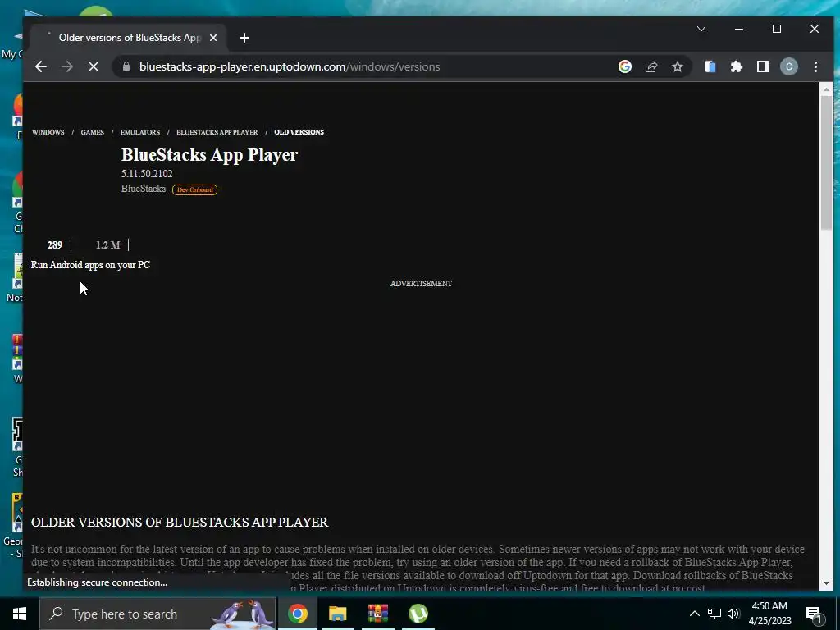Open the notification center icon
Image resolution: width=840 pixels, height=630 pixels.
tap(813, 614)
